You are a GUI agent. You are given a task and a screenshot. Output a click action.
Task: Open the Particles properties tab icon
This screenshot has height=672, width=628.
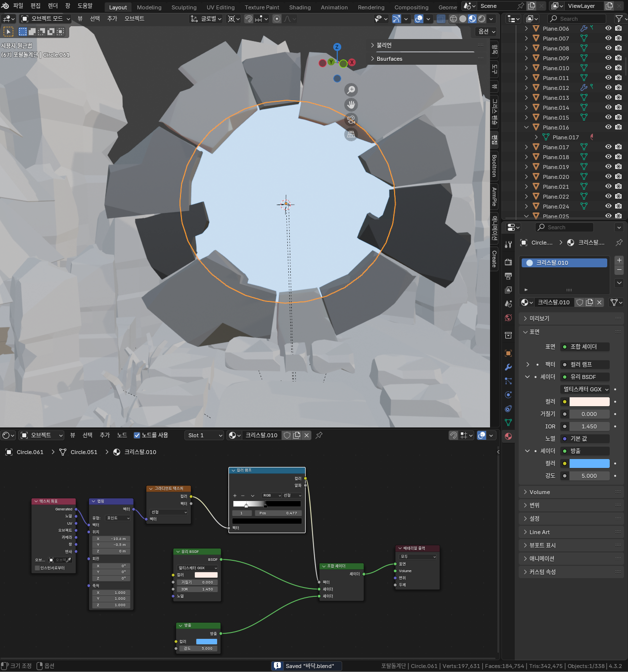pyautogui.click(x=508, y=381)
